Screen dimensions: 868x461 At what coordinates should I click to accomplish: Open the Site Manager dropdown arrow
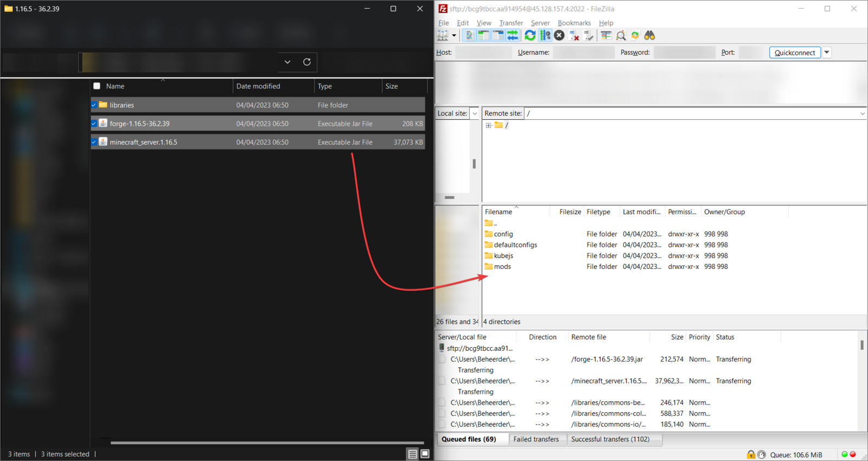tap(454, 36)
